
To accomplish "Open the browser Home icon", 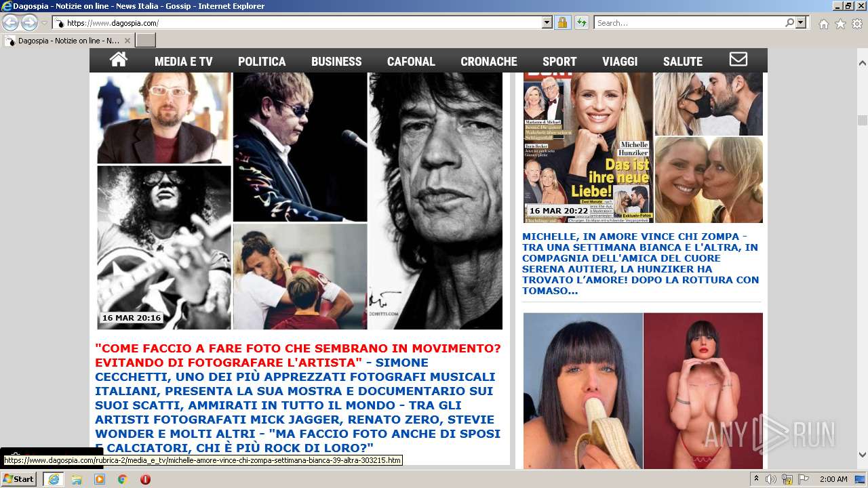I will [x=823, y=24].
